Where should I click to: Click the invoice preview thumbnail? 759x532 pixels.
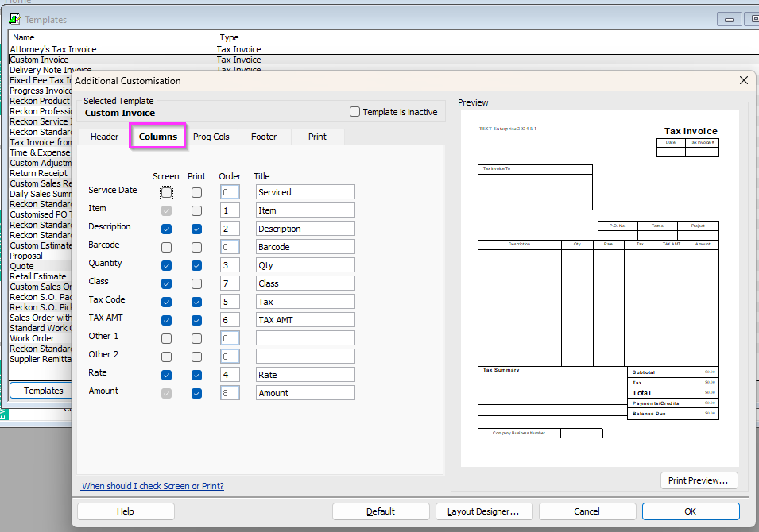pos(600,287)
